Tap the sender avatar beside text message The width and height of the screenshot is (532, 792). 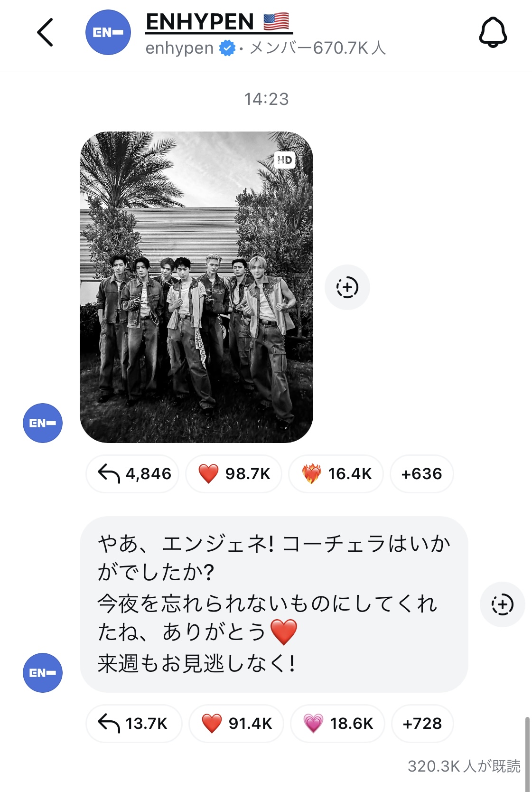pos(43,672)
